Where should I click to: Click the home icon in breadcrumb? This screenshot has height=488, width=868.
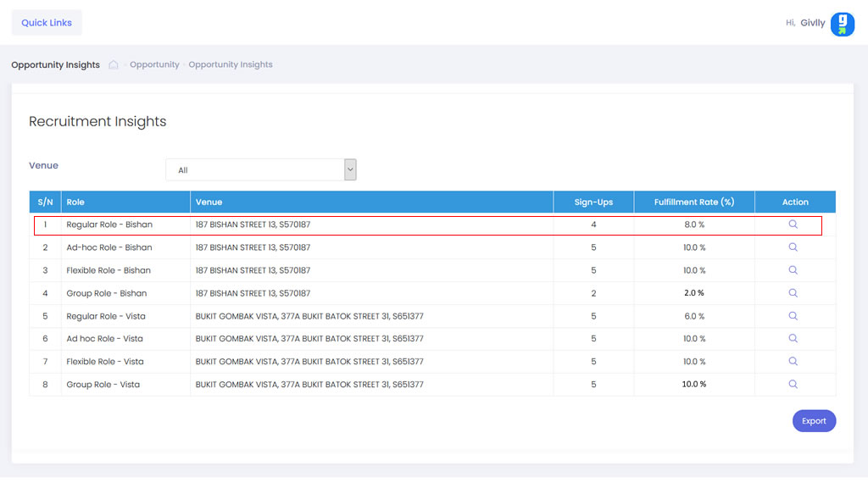tap(114, 65)
